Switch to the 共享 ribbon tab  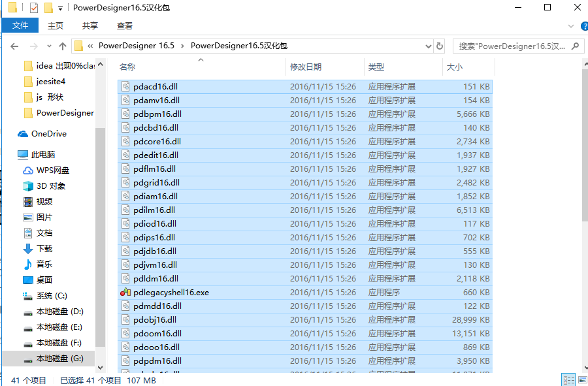pos(90,25)
